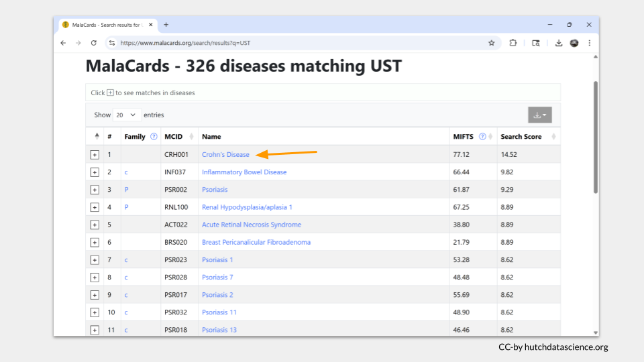
Task: Open the tab search icon
Action: [x=535, y=43]
